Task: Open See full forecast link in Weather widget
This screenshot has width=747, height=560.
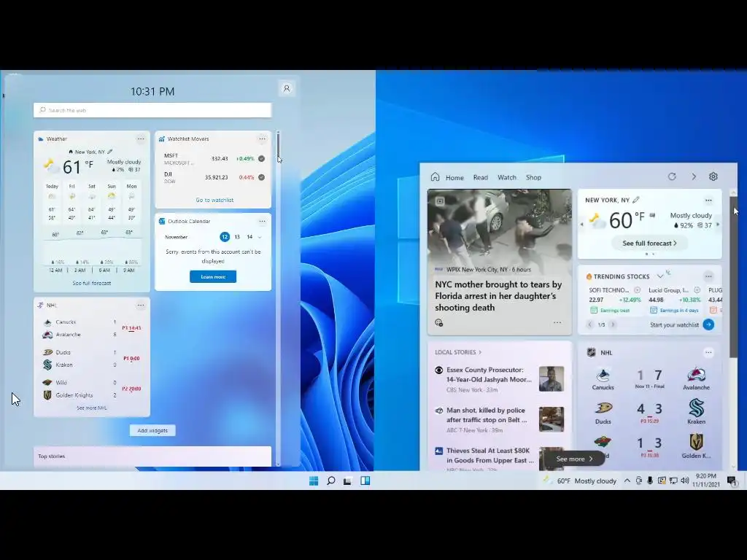Action: pyautogui.click(x=91, y=283)
